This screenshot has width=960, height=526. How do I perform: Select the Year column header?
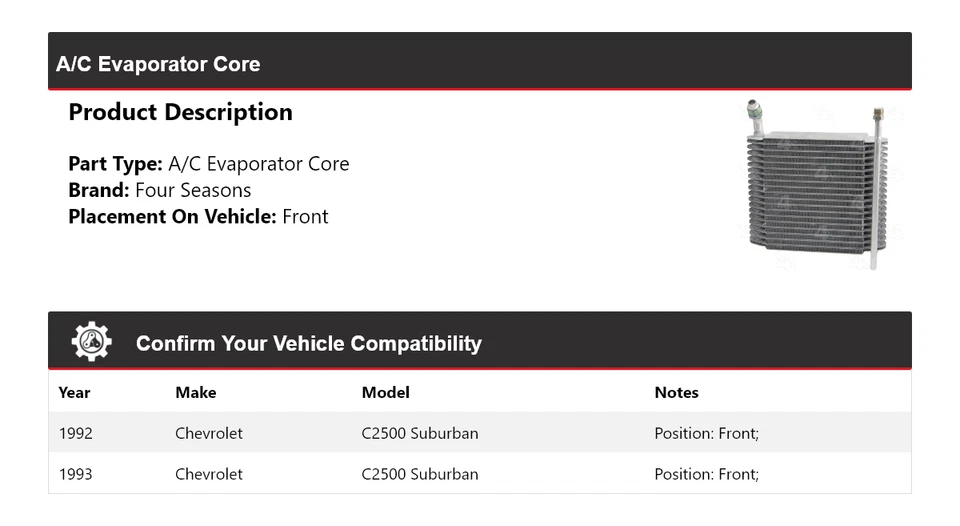coord(74,392)
